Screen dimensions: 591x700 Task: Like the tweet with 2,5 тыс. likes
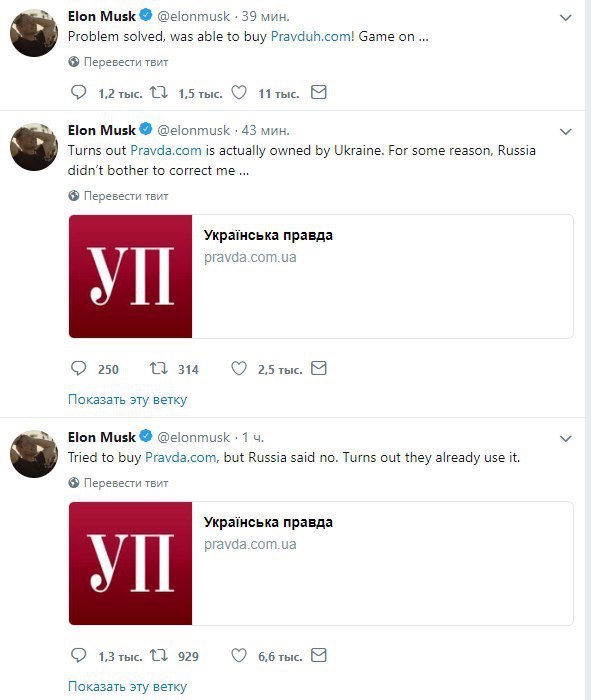coord(239,368)
